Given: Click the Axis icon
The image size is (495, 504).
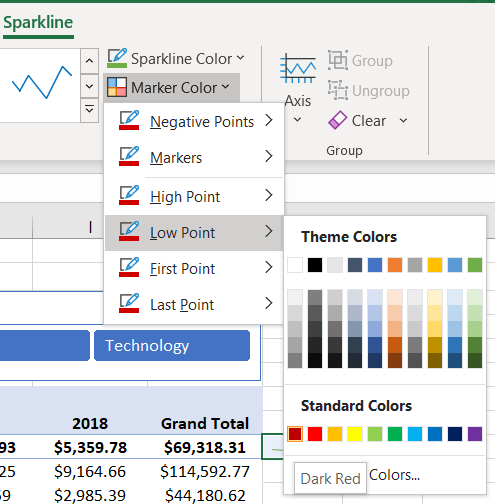Looking at the screenshot, I should click(x=298, y=70).
